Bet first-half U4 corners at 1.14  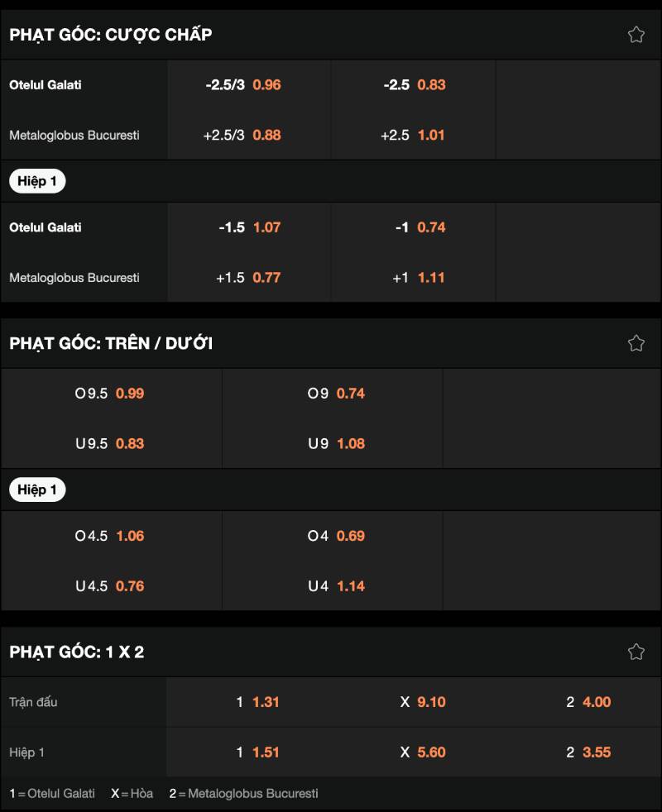click(333, 586)
